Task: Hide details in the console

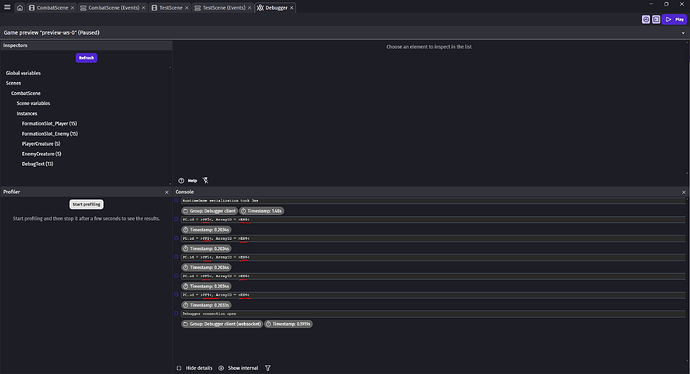Action: tap(195, 368)
